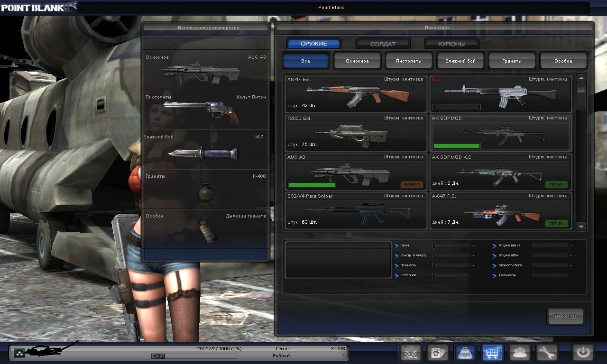607x364 pixels.
Task: Open the clan emblem icon in bottom bar
Action: pyautogui.click(x=411, y=353)
